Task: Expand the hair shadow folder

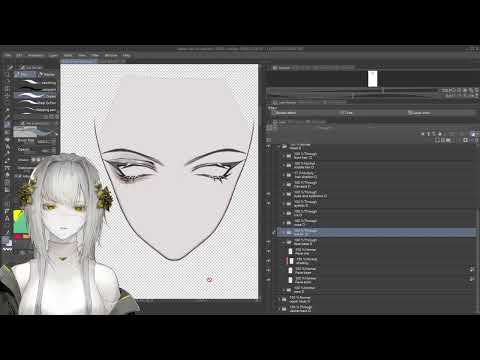Action: [284, 175]
